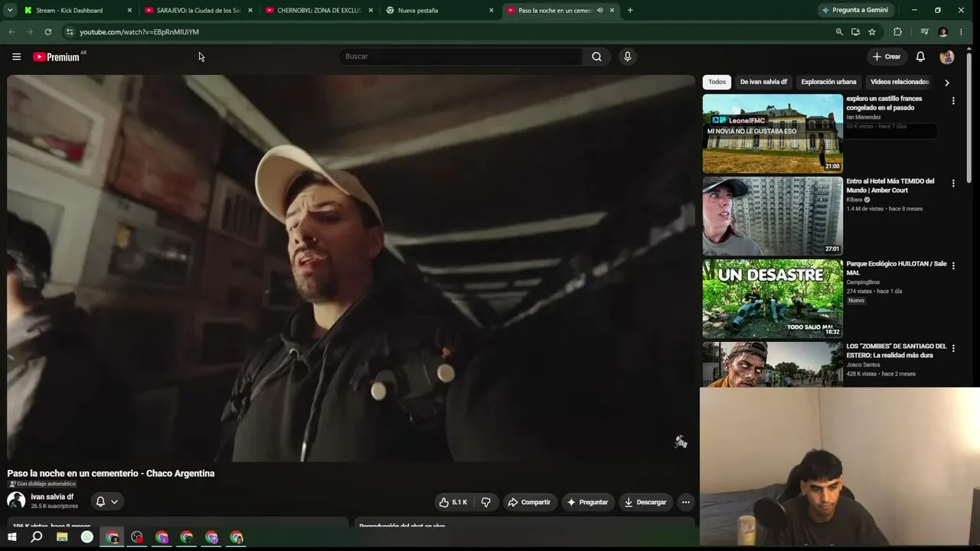Switch to the SARAJEVO video tab
This screenshot has width=980, height=551.
(198, 11)
